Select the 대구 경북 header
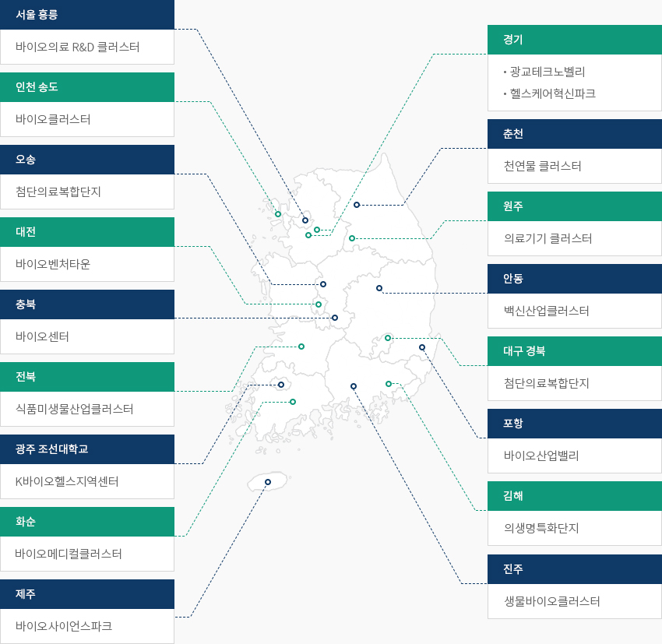 (x=575, y=351)
